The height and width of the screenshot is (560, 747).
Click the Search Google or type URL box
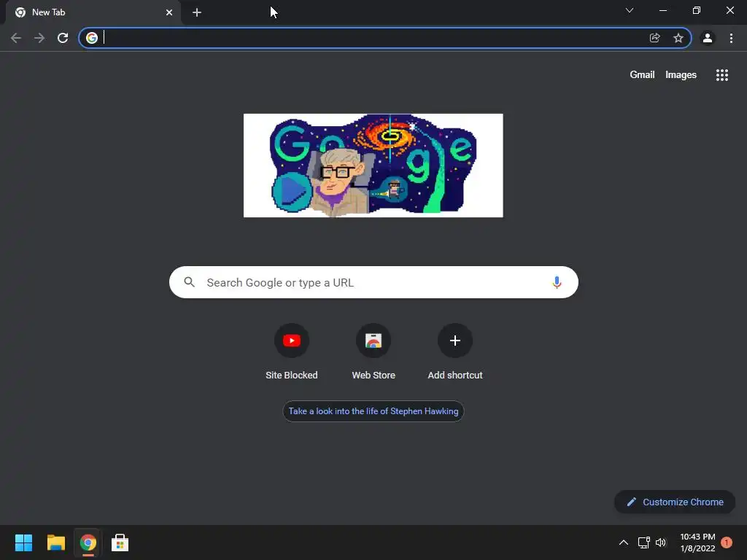(x=373, y=282)
